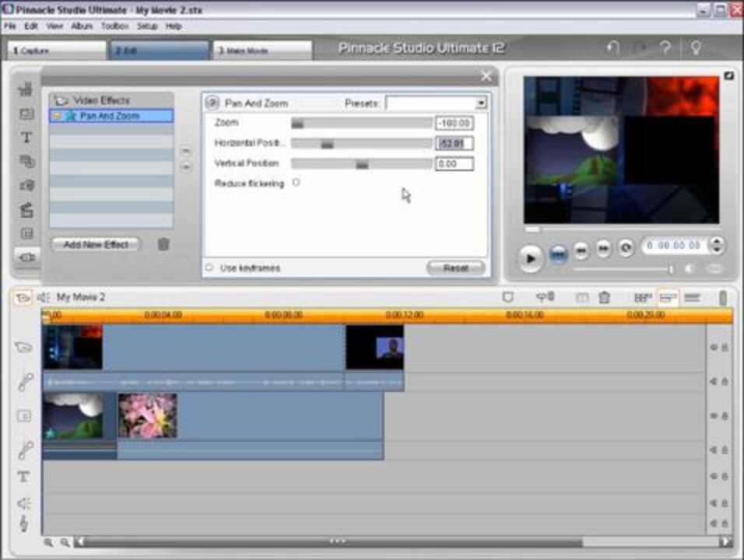Click the timecode stepper arrows
The width and height of the screenshot is (744, 560).
(x=716, y=245)
